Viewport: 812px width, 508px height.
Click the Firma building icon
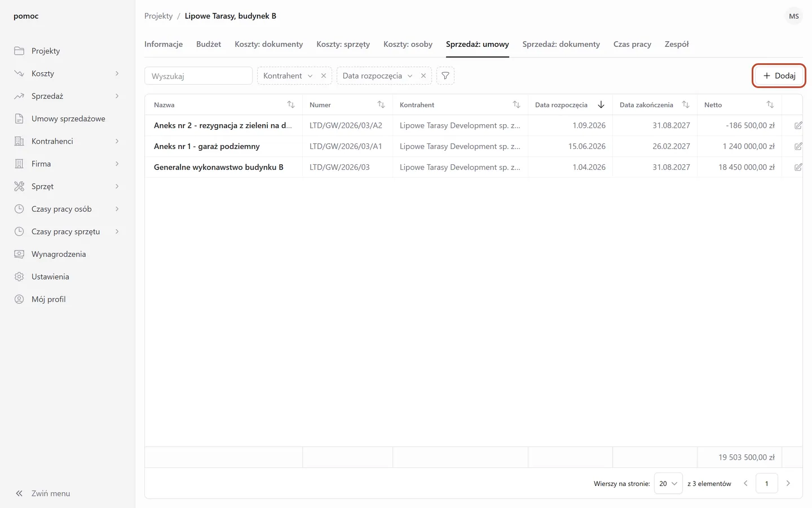tap(19, 164)
